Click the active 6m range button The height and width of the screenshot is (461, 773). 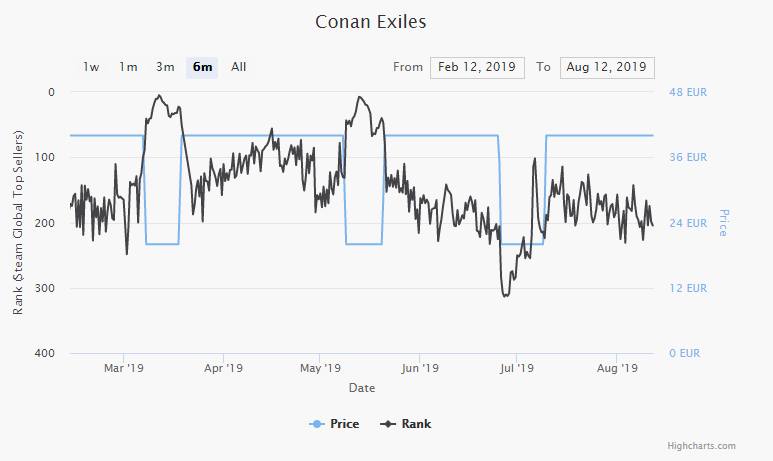coord(202,67)
